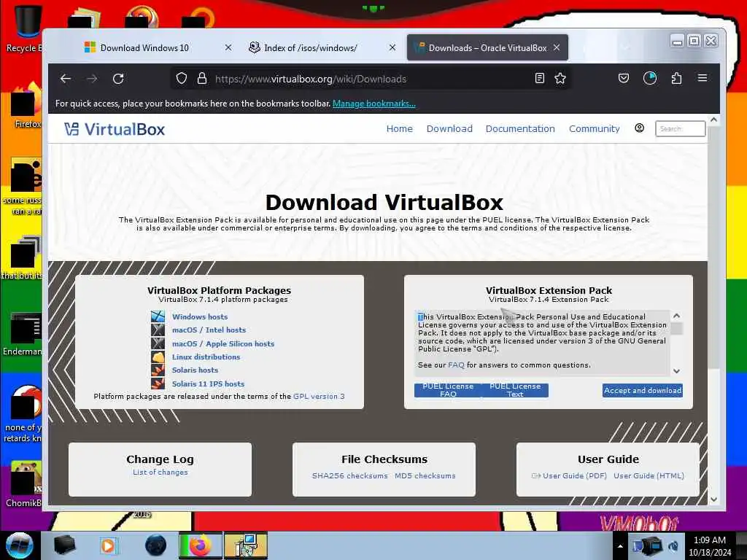The height and width of the screenshot is (560, 747).
Task: Click the PUEL License Text button
Action: click(515, 390)
